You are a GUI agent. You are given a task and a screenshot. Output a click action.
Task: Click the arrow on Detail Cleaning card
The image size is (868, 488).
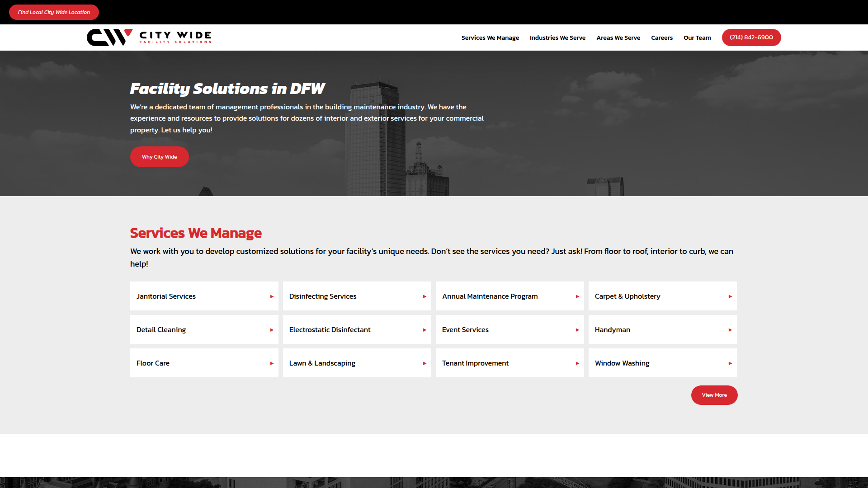click(272, 330)
